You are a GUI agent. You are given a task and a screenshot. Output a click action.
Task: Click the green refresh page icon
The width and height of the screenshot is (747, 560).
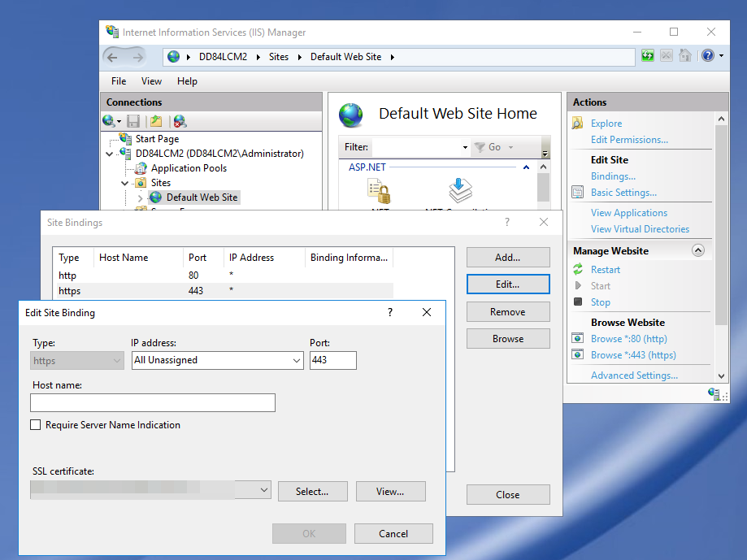click(648, 56)
